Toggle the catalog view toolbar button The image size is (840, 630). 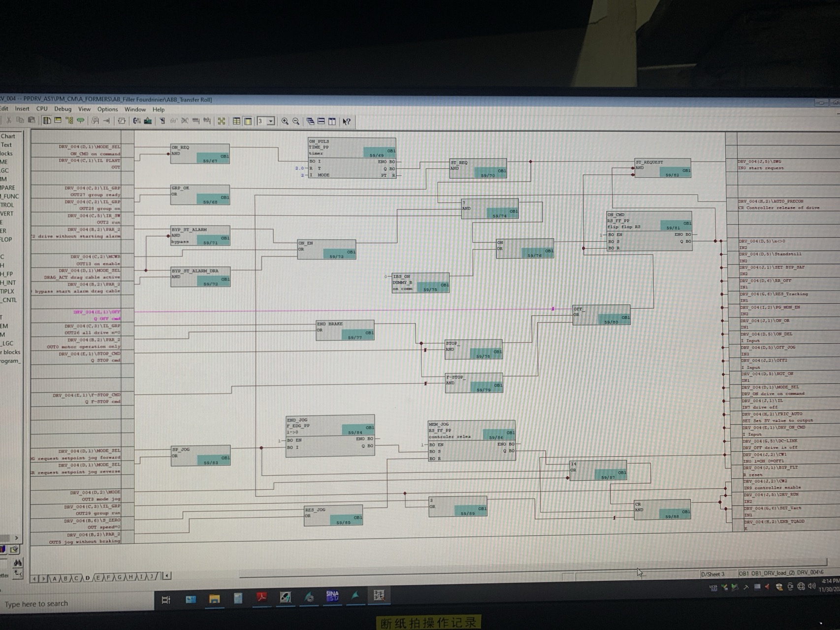pos(47,120)
